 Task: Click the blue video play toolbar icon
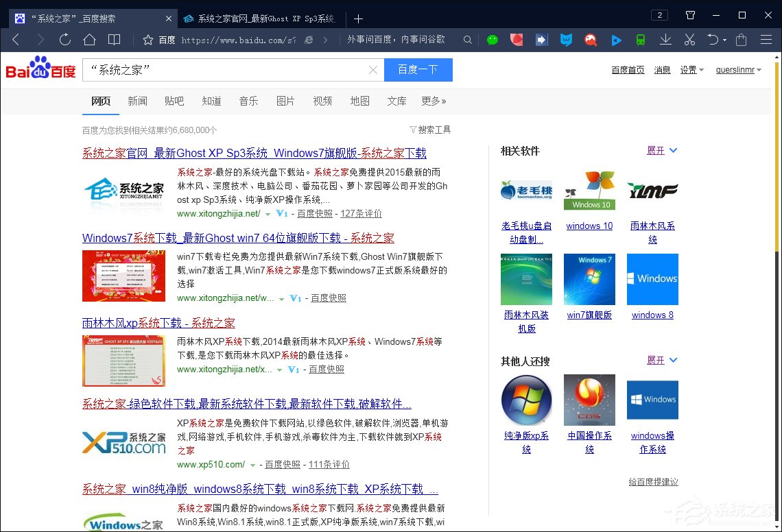(x=615, y=40)
